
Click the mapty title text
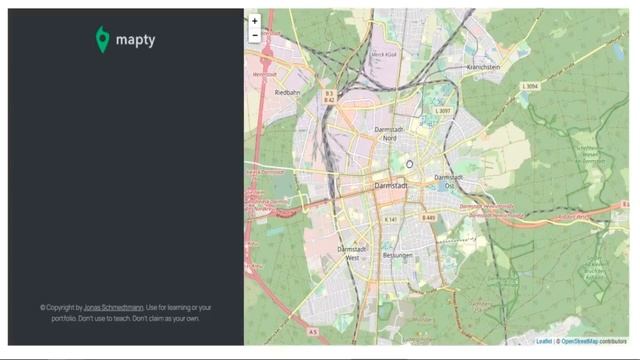point(136,40)
